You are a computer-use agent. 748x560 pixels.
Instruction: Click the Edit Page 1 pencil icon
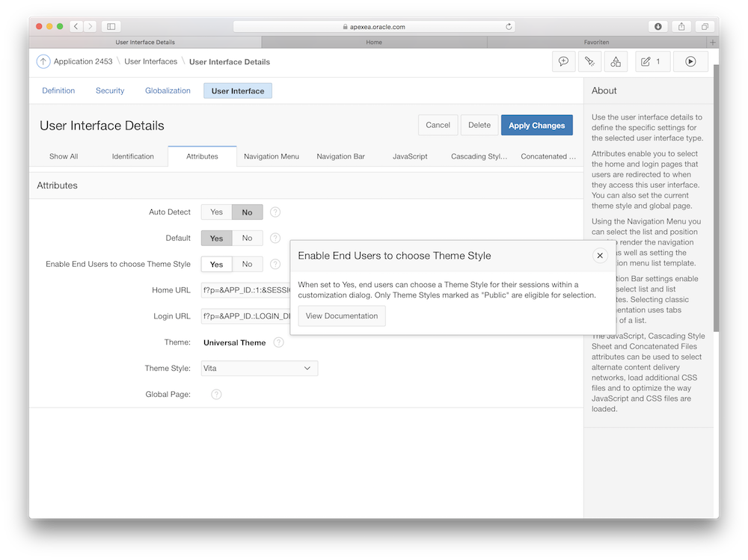tap(648, 61)
